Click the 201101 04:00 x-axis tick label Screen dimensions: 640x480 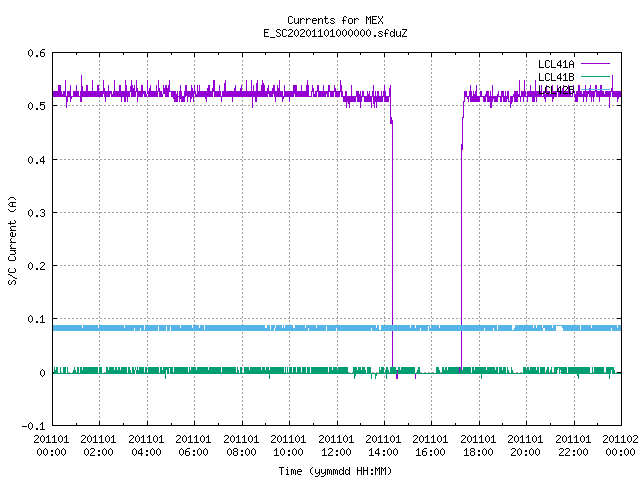point(146,446)
